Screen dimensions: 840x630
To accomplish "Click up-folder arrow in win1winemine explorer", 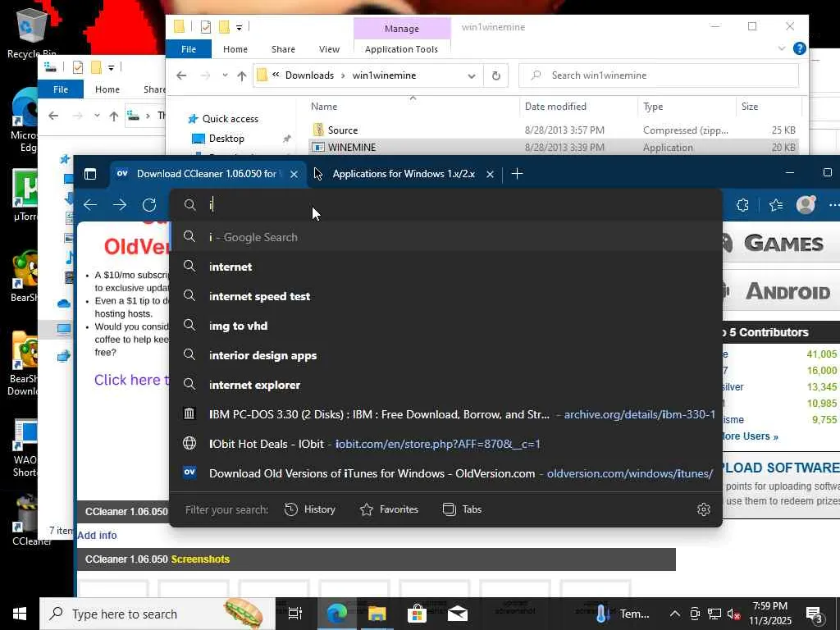I will coord(242,75).
